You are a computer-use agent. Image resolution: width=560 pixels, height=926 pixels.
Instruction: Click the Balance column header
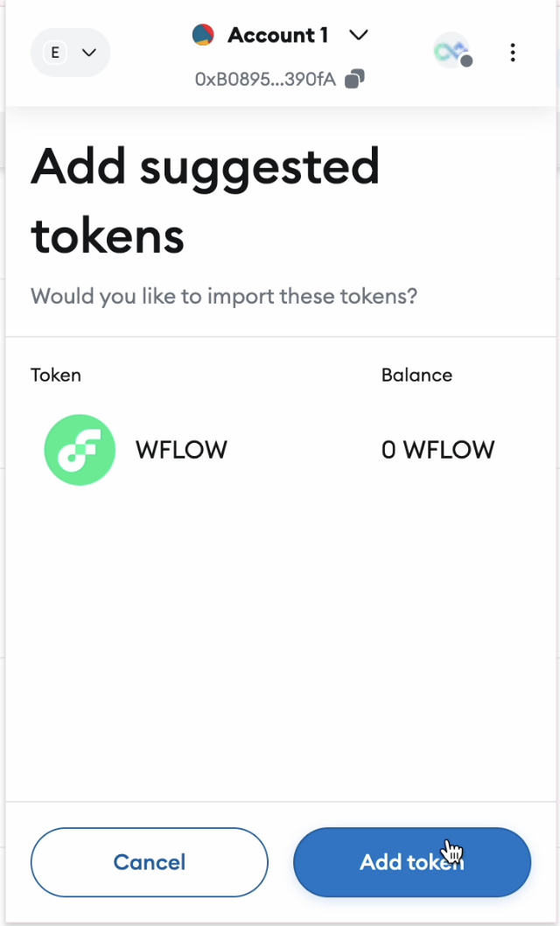(x=416, y=375)
